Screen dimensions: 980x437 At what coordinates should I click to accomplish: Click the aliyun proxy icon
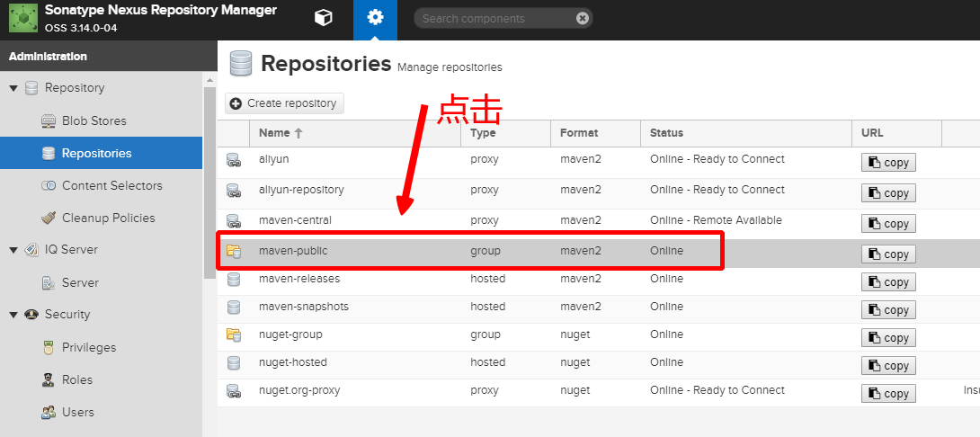pos(234,160)
